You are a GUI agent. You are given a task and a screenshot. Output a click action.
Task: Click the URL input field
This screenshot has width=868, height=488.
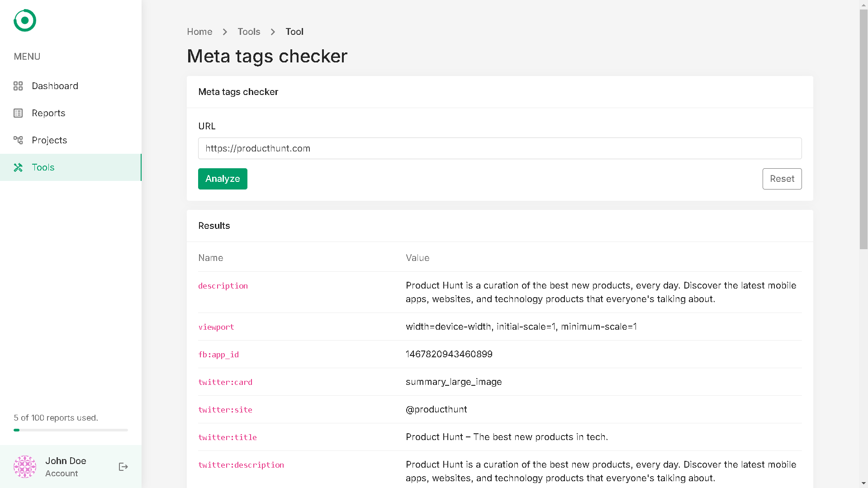click(499, 148)
